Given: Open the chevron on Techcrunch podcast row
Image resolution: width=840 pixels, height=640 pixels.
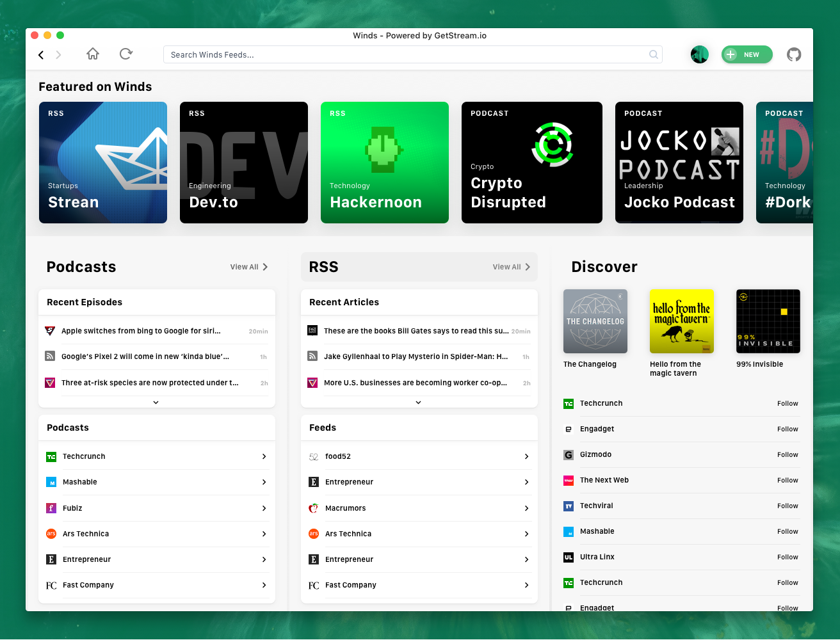Looking at the screenshot, I should coord(264,457).
